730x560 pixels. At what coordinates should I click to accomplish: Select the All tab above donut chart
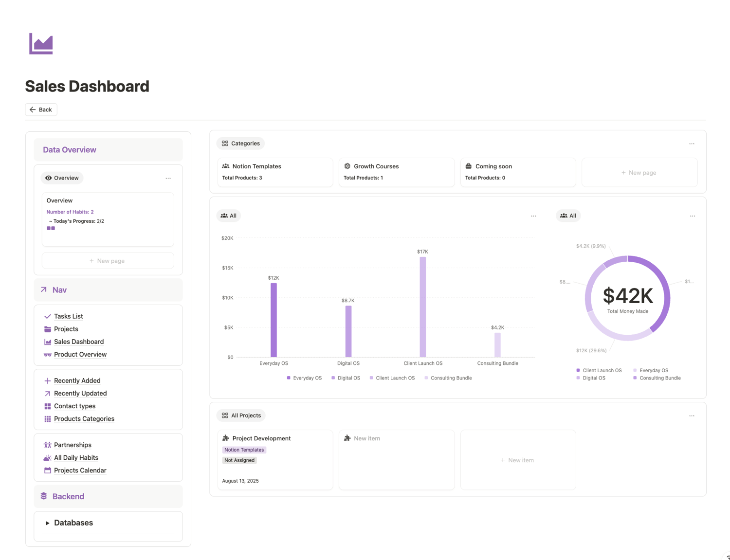coord(568,216)
